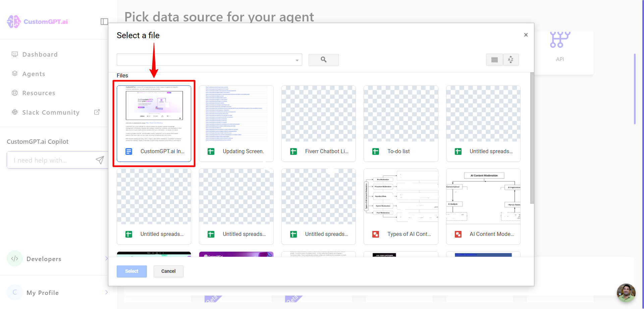
Task: Click the Agents layers icon
Action: click(x=15, y=73)
